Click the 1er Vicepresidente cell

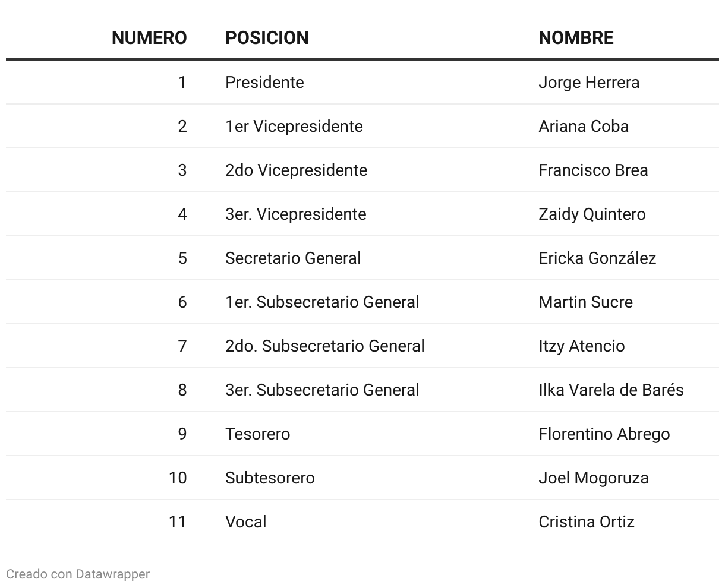(294, 126)
